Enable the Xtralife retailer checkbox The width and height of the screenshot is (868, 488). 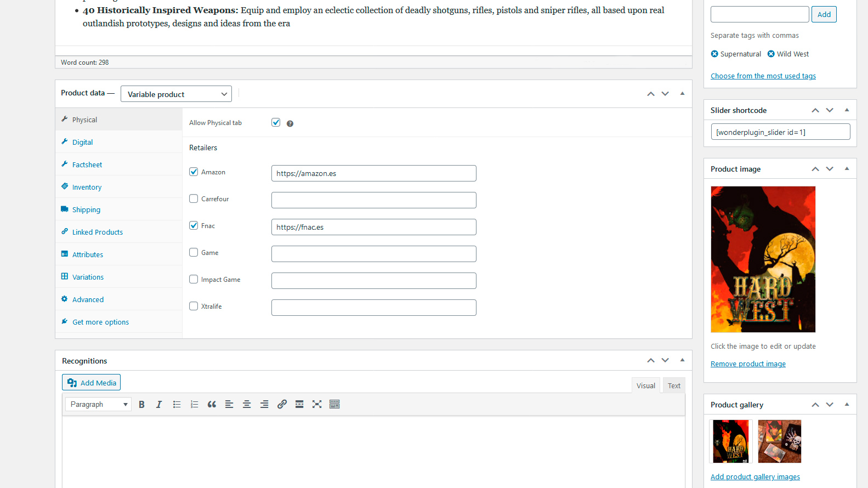coord(194,306)
